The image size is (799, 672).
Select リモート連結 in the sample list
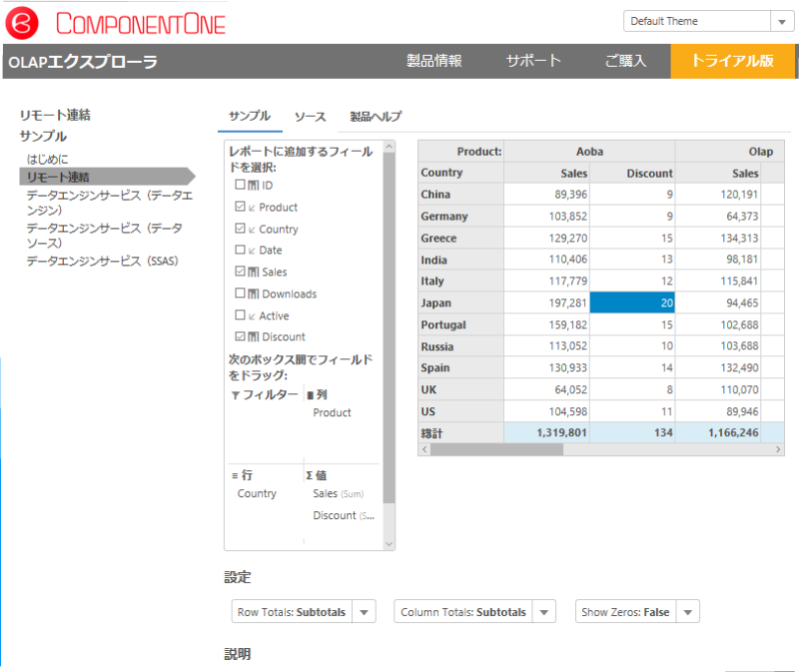pyautogui.click(x=107, y=177)
